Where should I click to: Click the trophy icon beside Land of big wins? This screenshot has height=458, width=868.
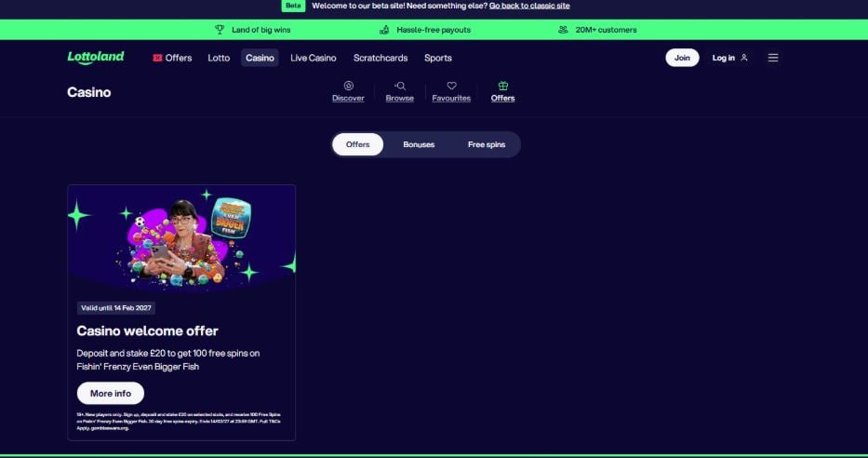pos(220,30)
